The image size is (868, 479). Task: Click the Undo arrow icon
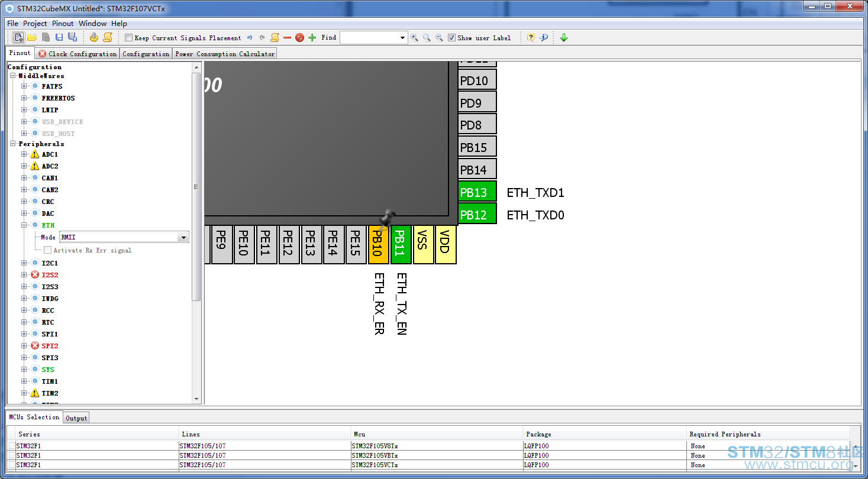click(x=250, y=38)
